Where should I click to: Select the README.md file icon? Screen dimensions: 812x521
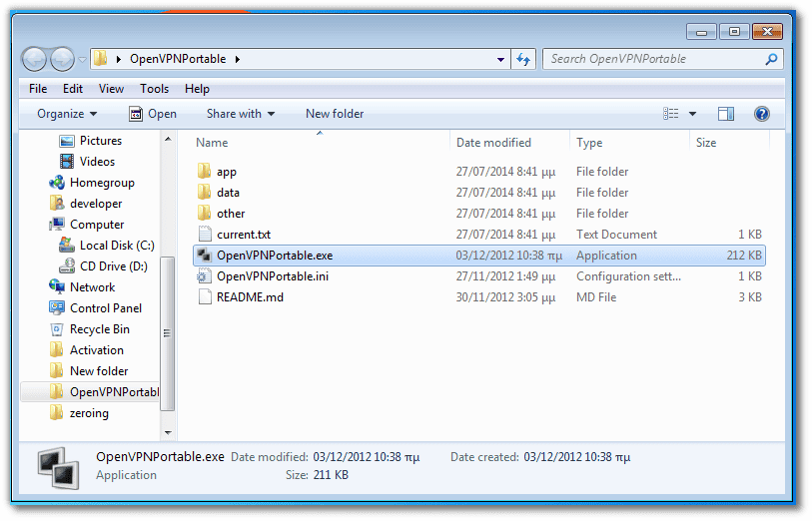coord(205,297)
